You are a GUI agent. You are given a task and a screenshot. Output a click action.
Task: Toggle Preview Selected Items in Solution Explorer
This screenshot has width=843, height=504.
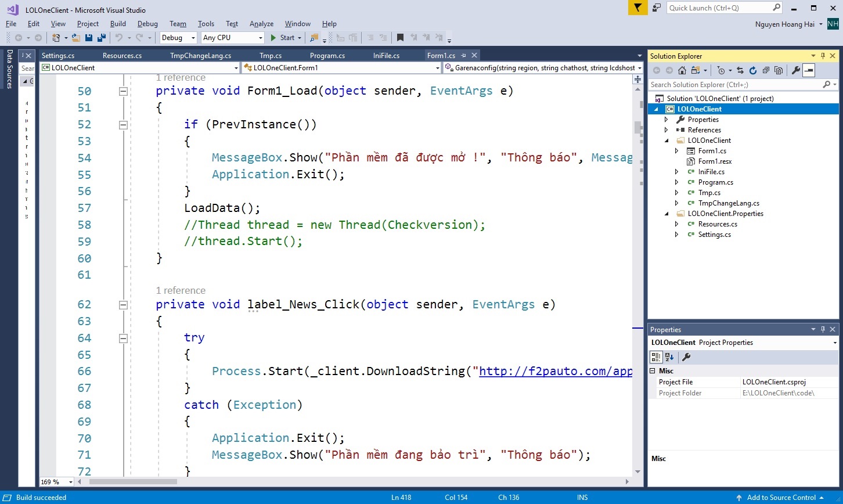point(809,70)
